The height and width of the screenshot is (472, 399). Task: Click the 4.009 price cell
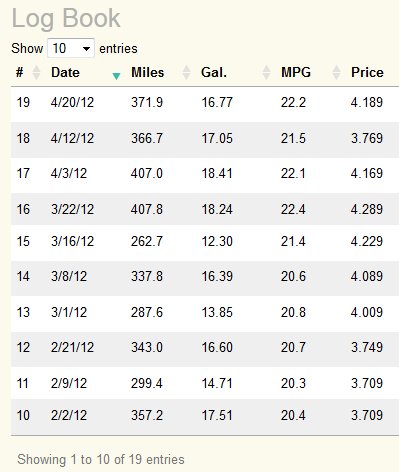(x=367, y=312)
